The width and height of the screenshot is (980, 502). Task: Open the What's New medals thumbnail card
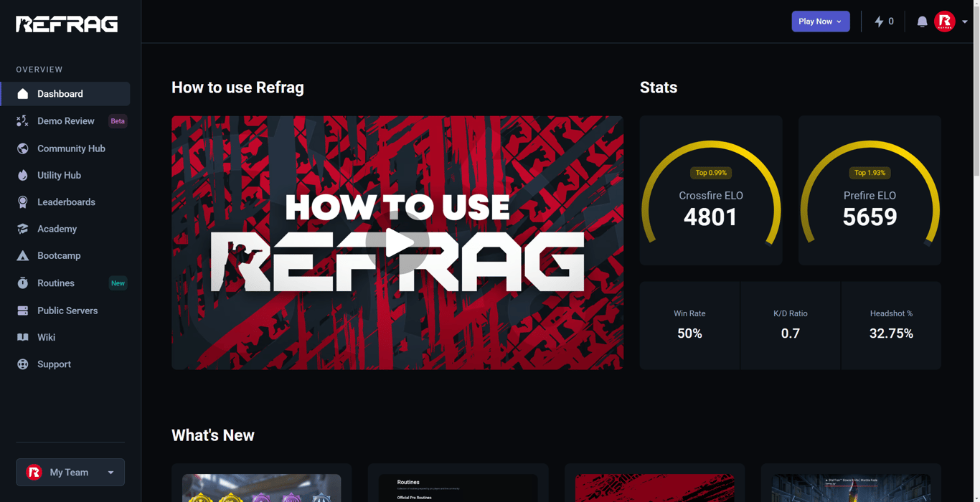262,483
